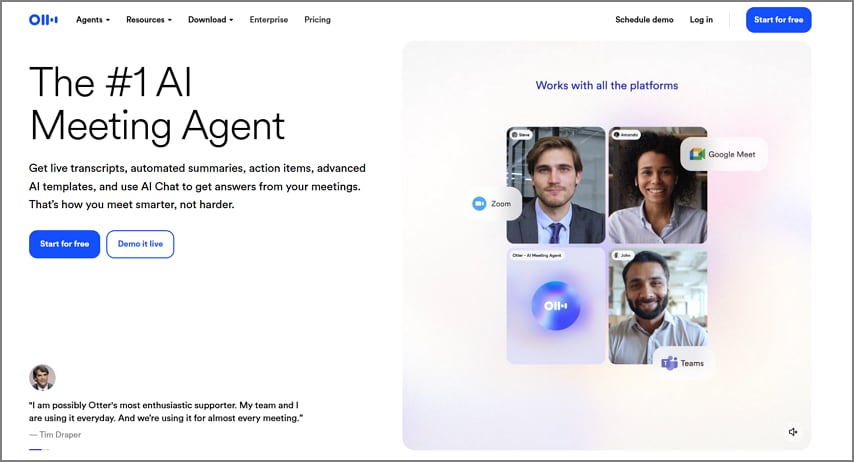The image size is (854, 462).
Task: Click Log in in the header
Action: (x=701, y=20)
